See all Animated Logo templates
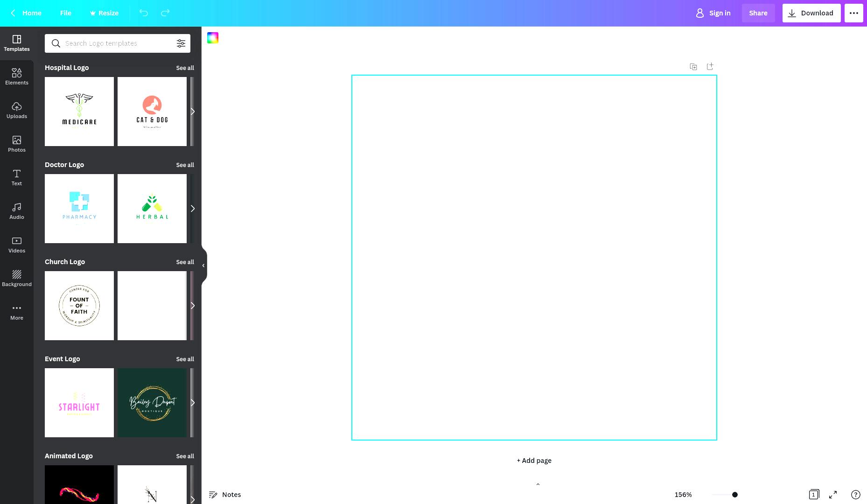Image resolution: width=867 pixels, height=504 pixels. [185, 456]
